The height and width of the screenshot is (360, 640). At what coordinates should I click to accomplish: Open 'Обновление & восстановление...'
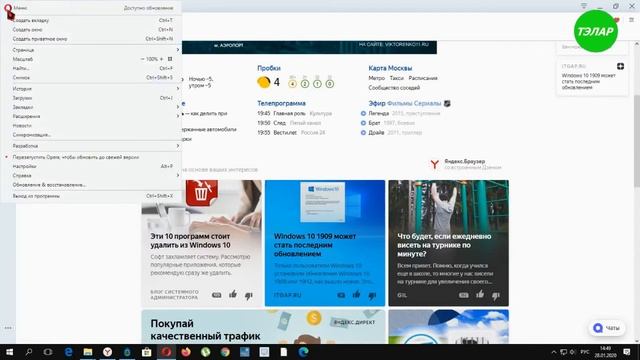pyautogui.click(x=91, y=185)
